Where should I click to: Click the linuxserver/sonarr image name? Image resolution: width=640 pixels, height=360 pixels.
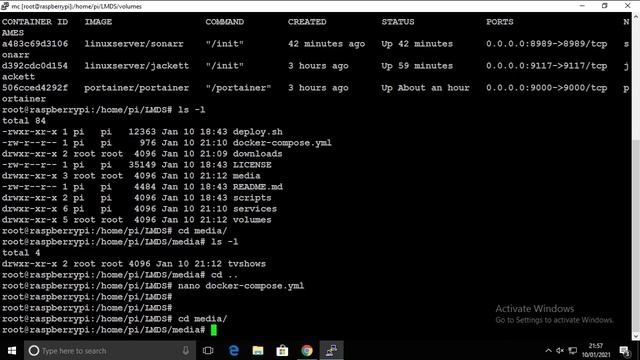pyautogui.click(x=134, y=44)
